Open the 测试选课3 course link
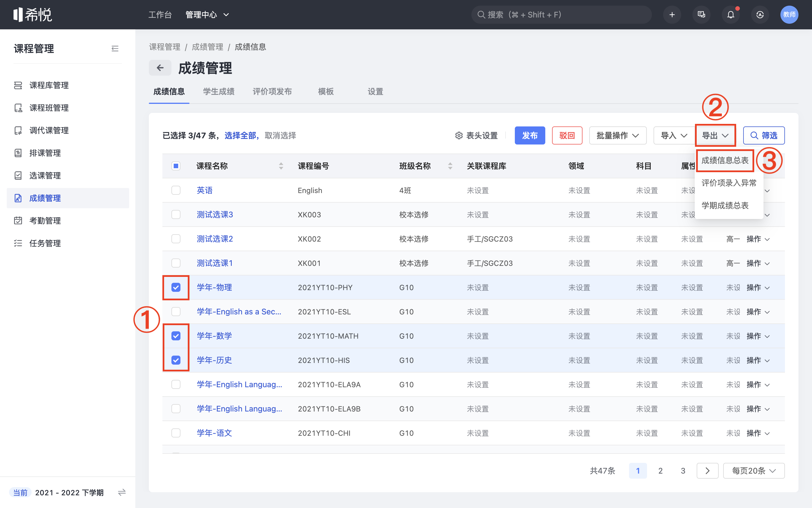The width and height of the screenshot is (812, 508). click(x=215, y=214)
